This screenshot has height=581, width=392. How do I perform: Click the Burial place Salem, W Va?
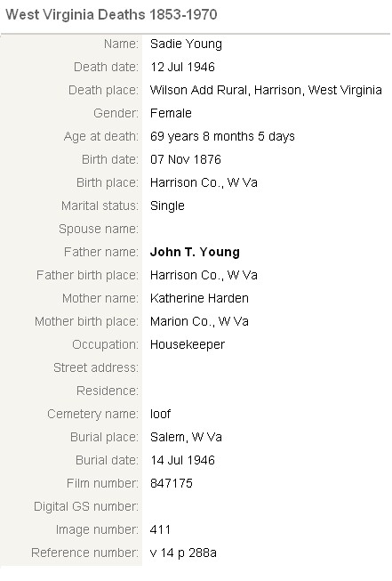(186, 437)
